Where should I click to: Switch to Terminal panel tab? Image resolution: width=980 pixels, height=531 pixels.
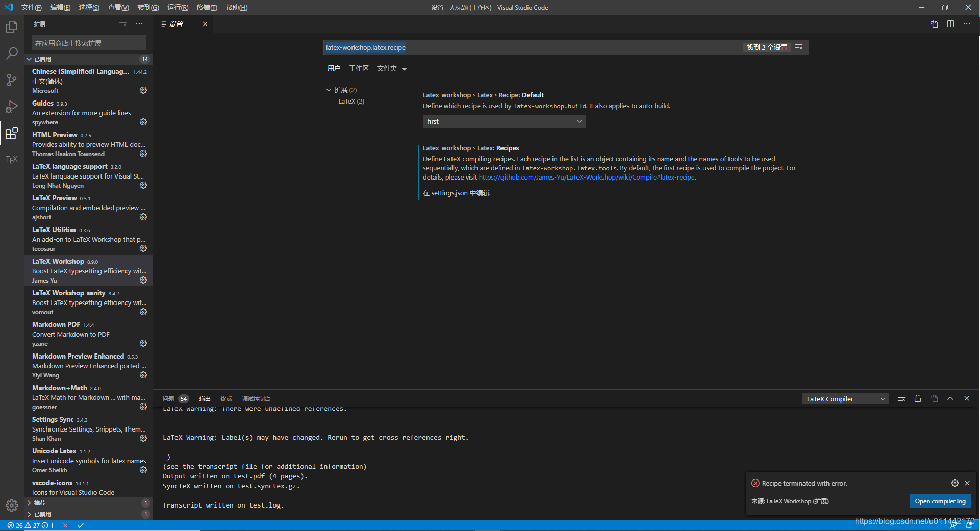click(226, 399)
